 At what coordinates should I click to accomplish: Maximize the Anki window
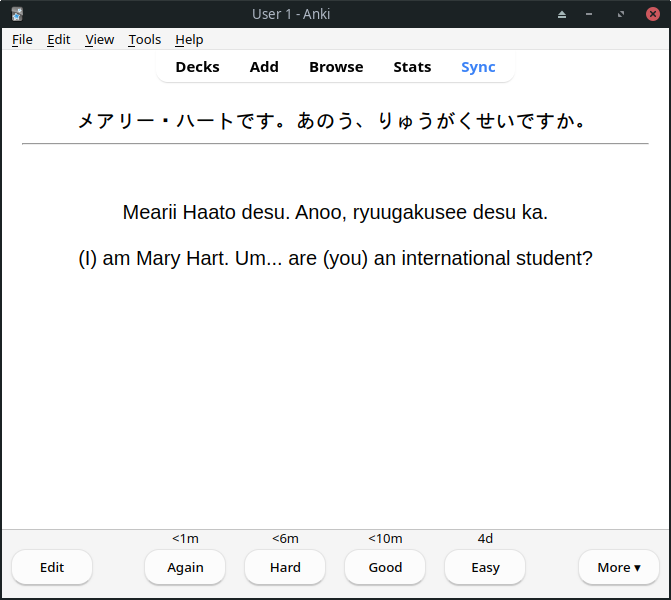[x=621, y=14]
